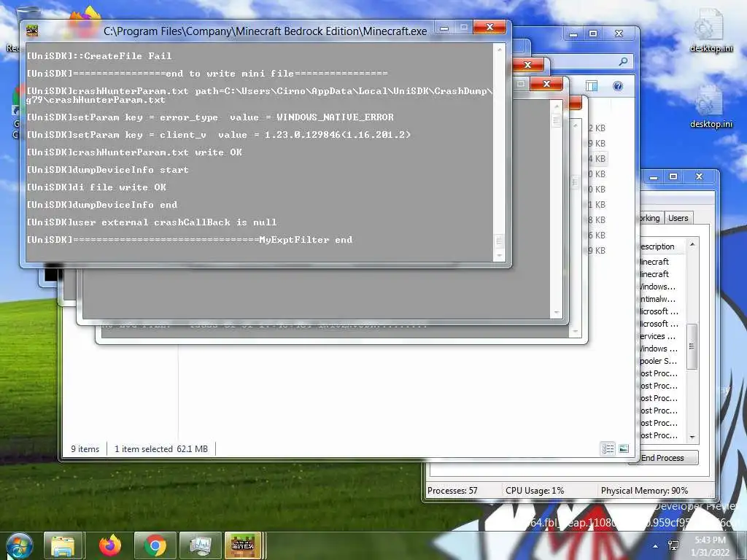Click second console window scroll-up arrow
Viewport: 747px width, 560px height.
coord(556,106)
